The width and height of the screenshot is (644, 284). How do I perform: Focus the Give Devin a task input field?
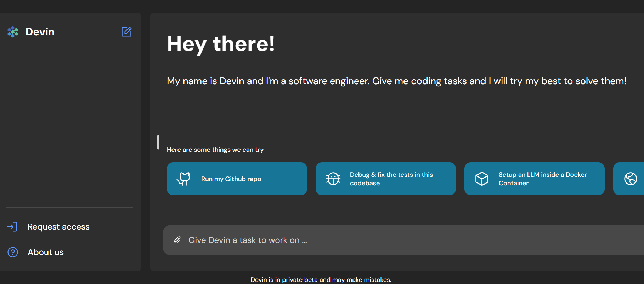coord(403,240)
